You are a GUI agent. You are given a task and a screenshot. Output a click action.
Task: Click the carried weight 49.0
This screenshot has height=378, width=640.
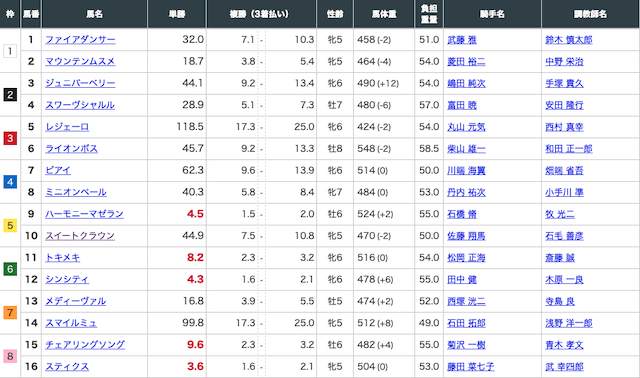coord(429,323)
